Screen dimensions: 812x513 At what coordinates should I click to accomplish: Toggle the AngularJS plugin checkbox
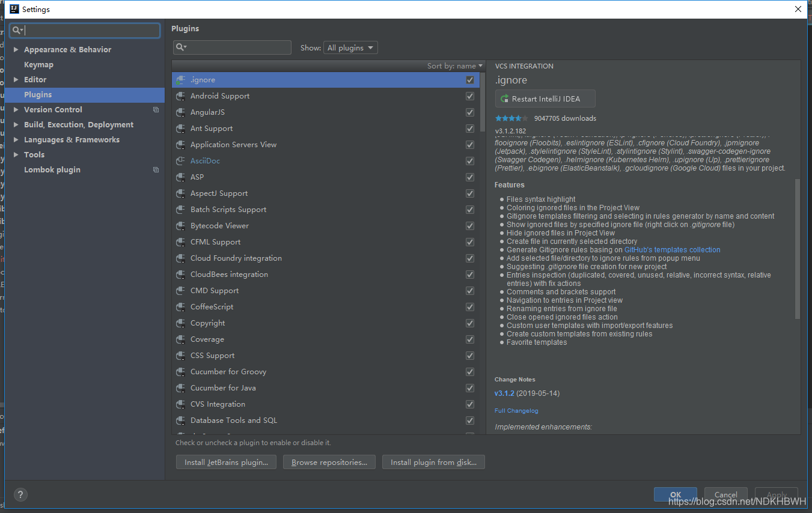(470, 112)
